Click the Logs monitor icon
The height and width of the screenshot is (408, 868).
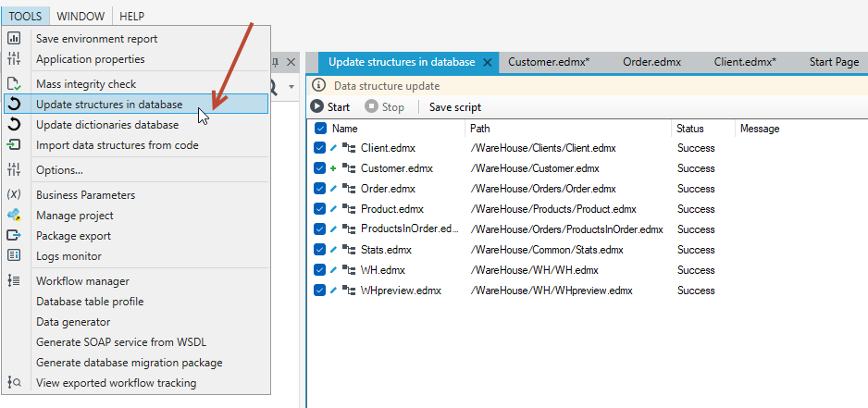[14, 255]
